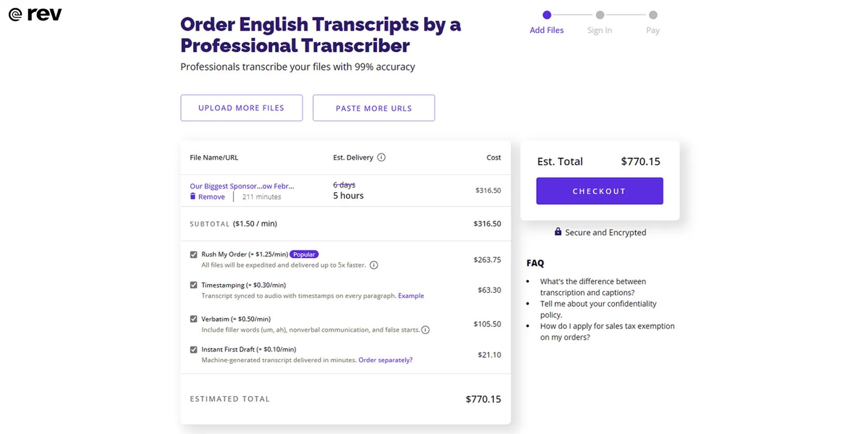Click Upload More Files button
The height and width of the screenshot is (434, 868).
(241, 108)
